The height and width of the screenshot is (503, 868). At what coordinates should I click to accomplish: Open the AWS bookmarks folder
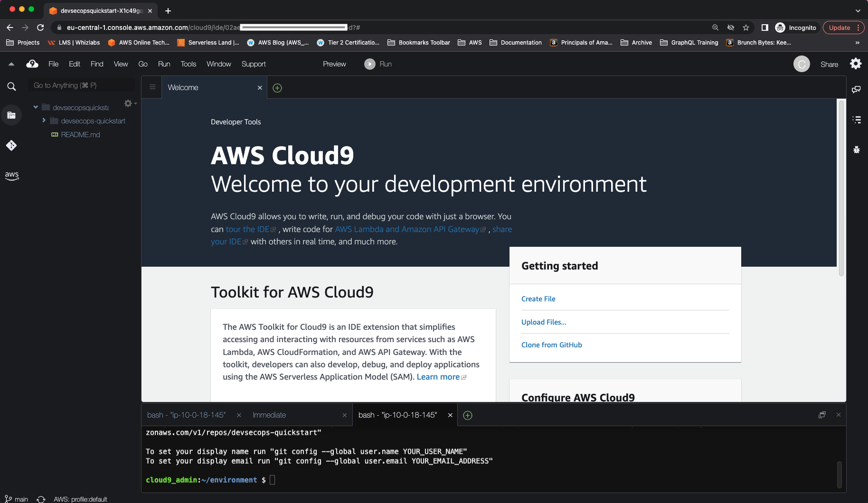point(470,43)
